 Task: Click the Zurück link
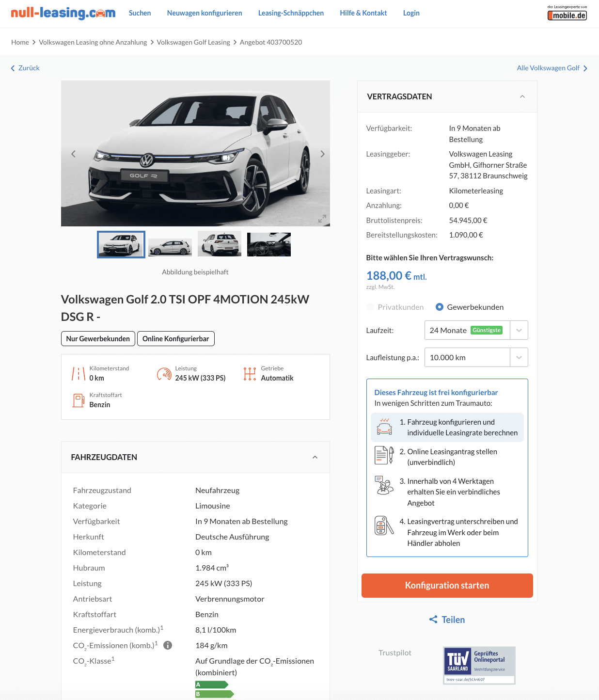(x=29, y=68)
